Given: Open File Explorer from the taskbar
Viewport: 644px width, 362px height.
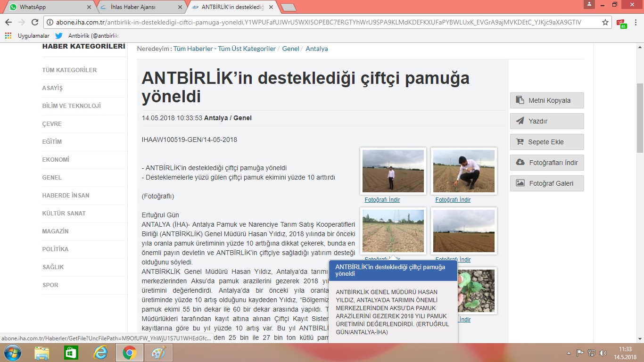Looking at the screenshot, I should point(42,353).
